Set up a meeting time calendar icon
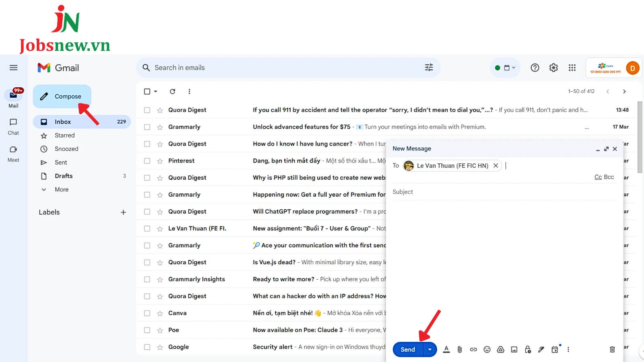This screenshot has width=644, height=362. coord(555,350)
